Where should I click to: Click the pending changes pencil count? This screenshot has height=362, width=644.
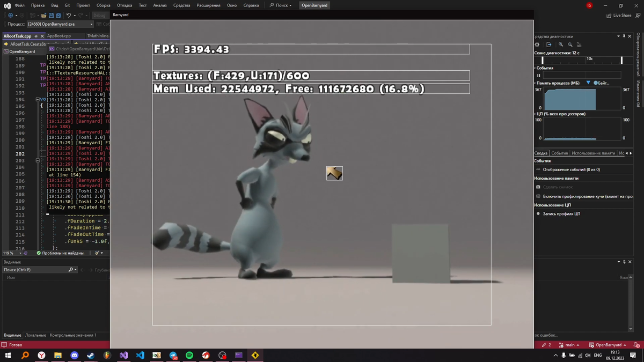(x=546, y=345)
